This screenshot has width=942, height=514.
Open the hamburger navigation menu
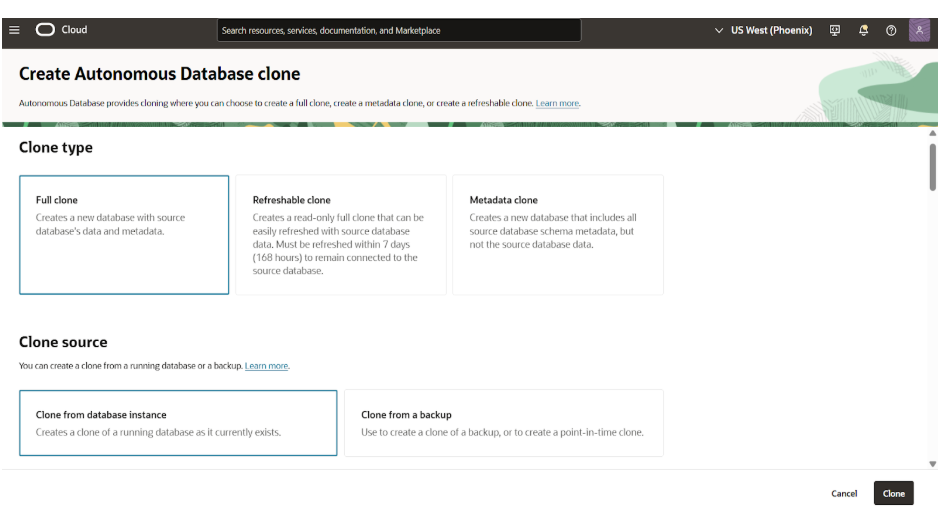point(14,30)
